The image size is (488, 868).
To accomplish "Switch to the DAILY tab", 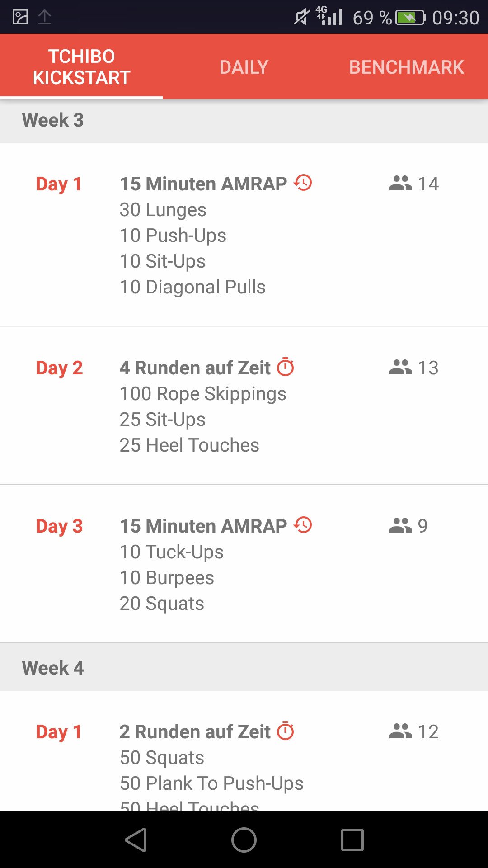I will point(244,67).
